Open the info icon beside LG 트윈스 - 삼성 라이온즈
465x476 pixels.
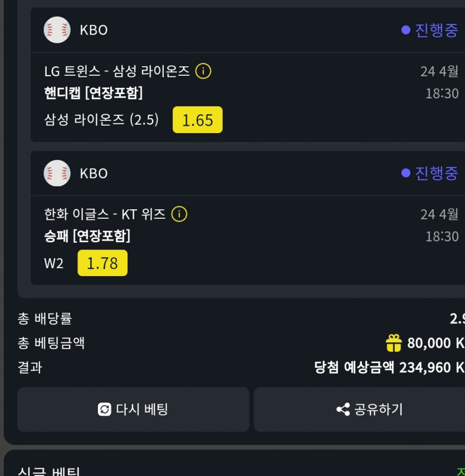[x=203, y=71]
